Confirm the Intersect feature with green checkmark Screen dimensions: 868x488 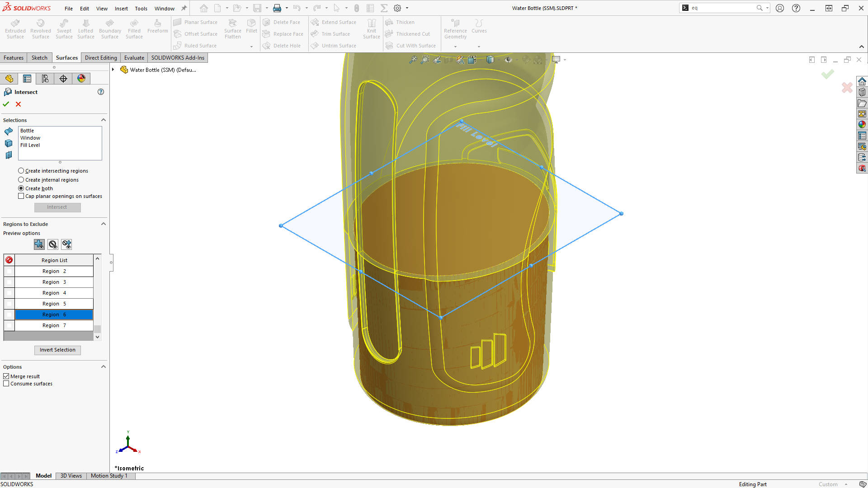point(6,104)
